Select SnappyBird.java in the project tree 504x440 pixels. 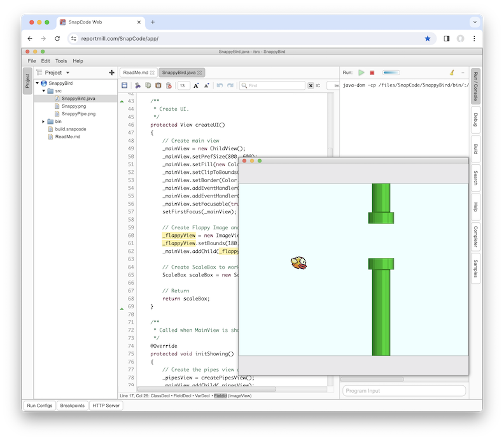[x=76, y=99]
